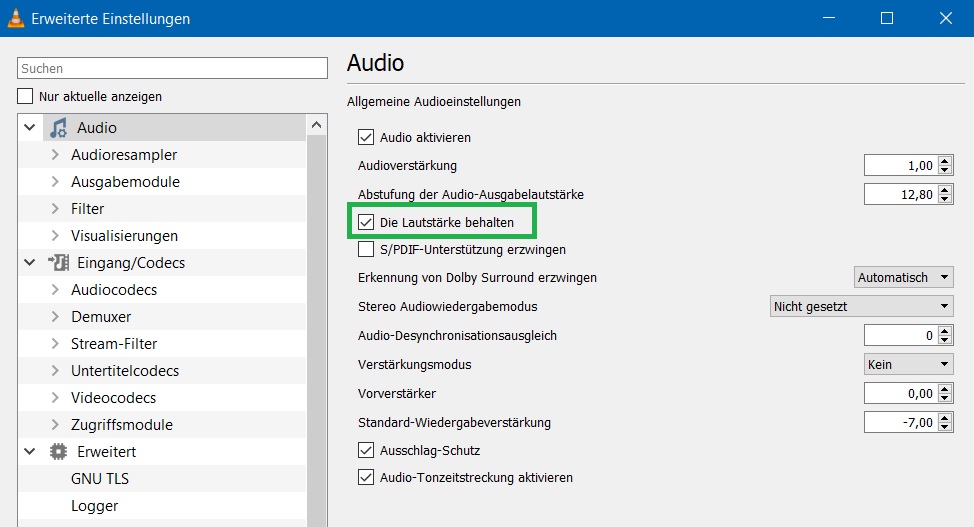Select Filter in the settings tree
The height and width of the screenshot is (527, 974).
point(88,209)
